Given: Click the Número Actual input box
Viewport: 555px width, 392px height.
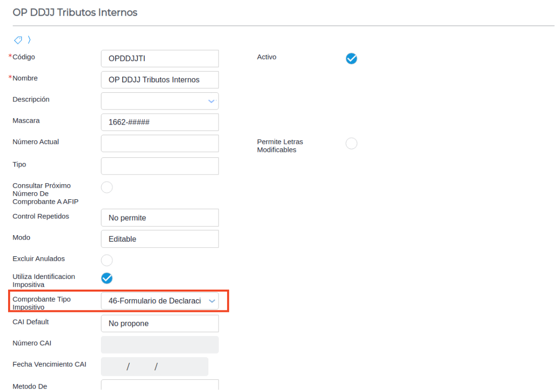Looking at the screenshot, I should [x=159, y=143].
